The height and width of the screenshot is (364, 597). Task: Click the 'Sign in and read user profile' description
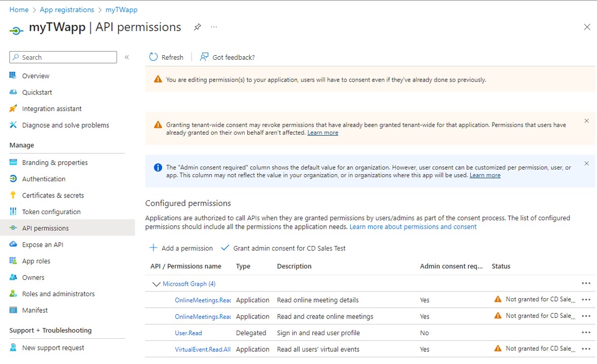tap(318, 333)
